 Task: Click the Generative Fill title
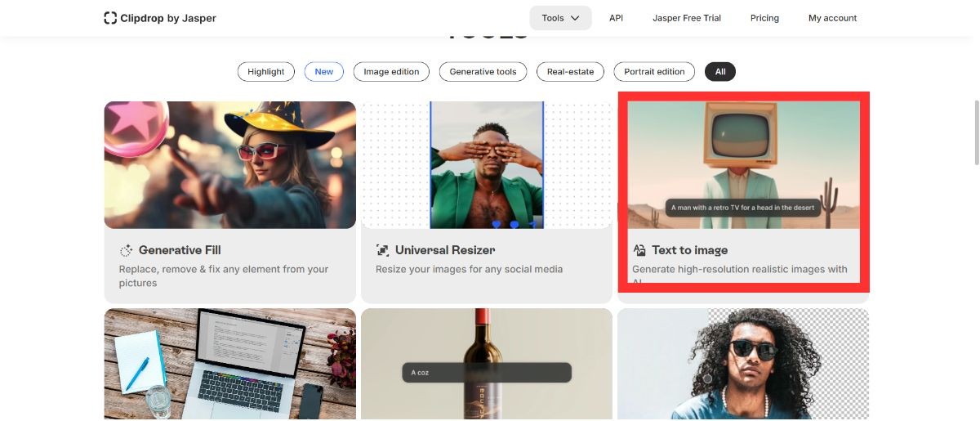pyautogui.click(x=180, y=250)
